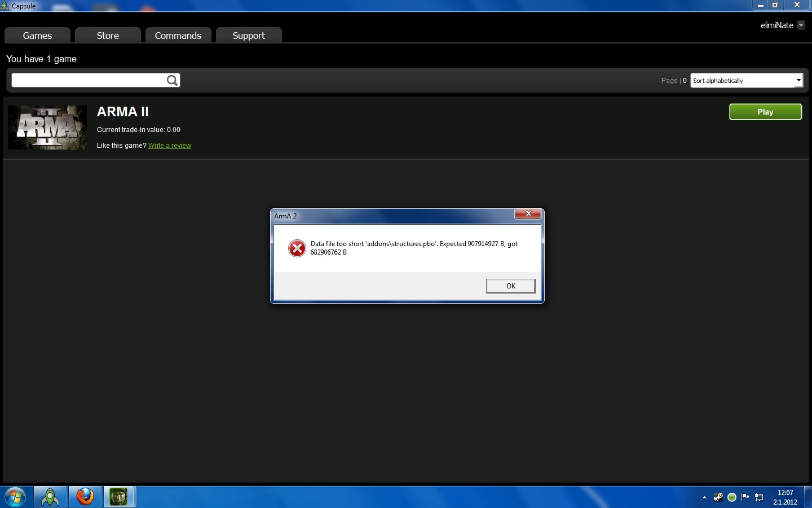The height and width of the screenshot is (508, 812).
Task: Select the ARMA II game thumbnail
Action: pos(47,128)
